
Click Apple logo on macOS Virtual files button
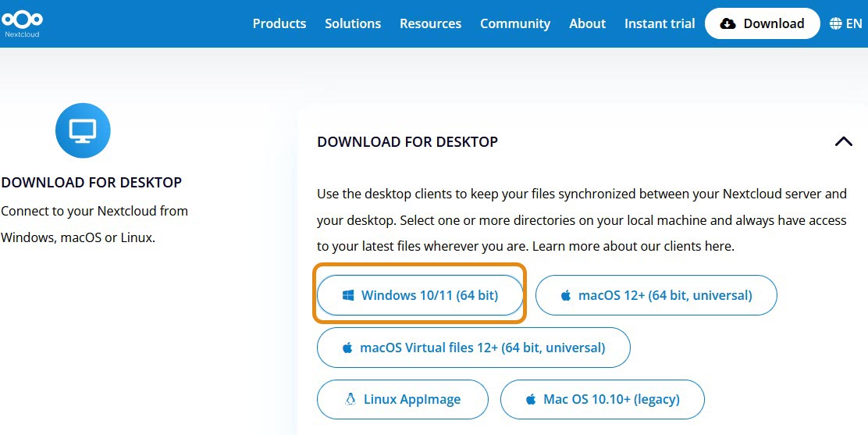(347, 348)
